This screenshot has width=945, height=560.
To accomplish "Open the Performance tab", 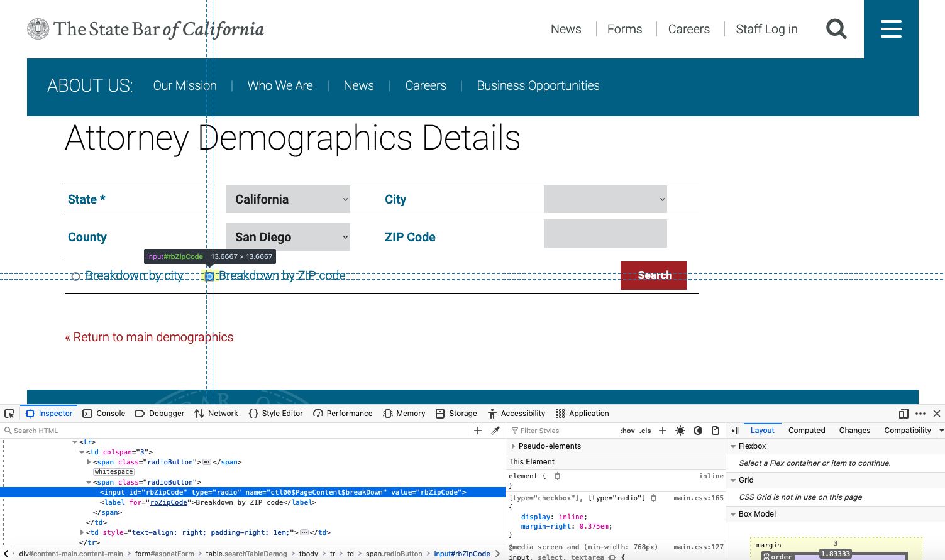I will [343, 414].
